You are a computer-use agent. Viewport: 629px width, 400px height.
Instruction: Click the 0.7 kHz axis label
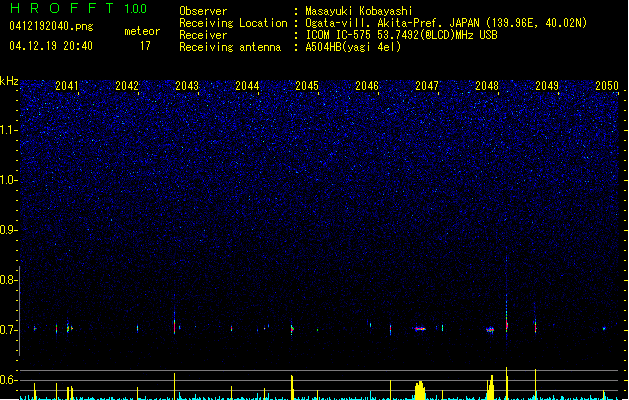(8, 330)
